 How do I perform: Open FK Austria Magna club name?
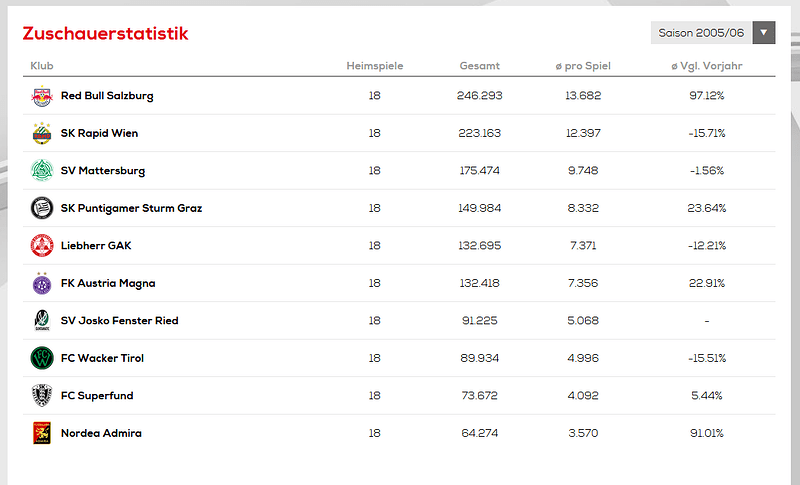108,283
